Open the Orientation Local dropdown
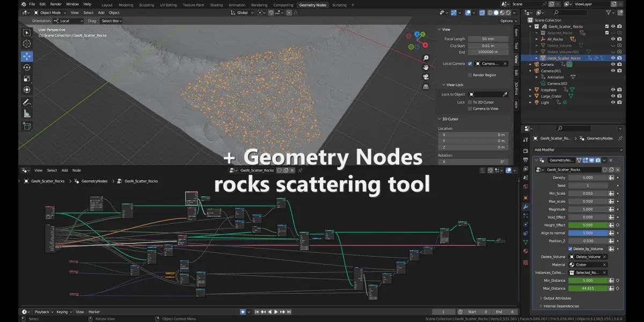This screenshot has height=322, width=644. (x=68, y=21)
